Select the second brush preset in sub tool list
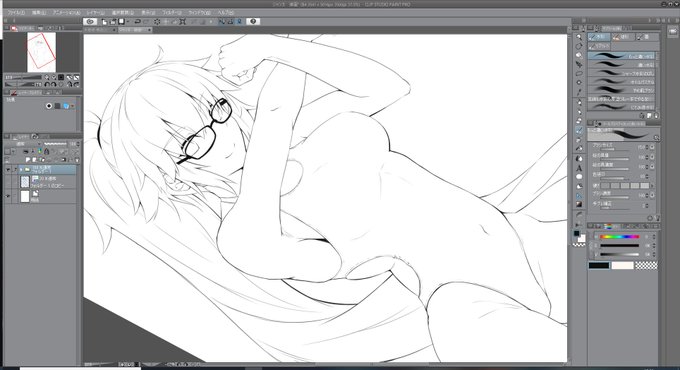Image resolution: width=680 pixels, height=370 pixels. tap(622, 65)
